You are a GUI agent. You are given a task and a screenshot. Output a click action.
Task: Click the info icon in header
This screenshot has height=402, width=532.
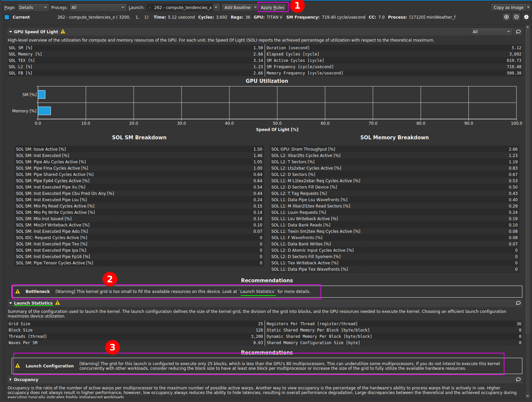[x=526, y=17]
